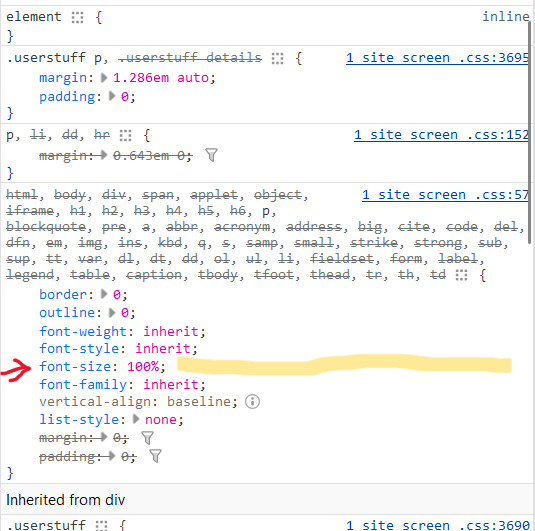535x531 pixels.
Task: Click the 'list-style' property name
Action: tap(79, 420)
